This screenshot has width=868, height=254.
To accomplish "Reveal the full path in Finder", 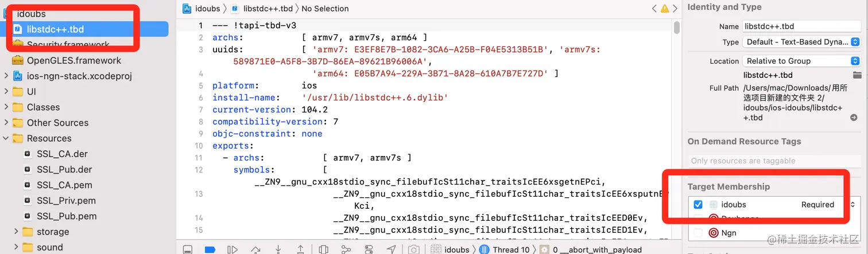I will [x=854, y=118].
